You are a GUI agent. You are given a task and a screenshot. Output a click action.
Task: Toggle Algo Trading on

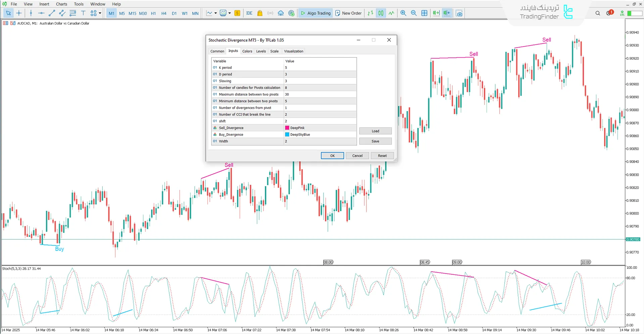coord(315,13)
